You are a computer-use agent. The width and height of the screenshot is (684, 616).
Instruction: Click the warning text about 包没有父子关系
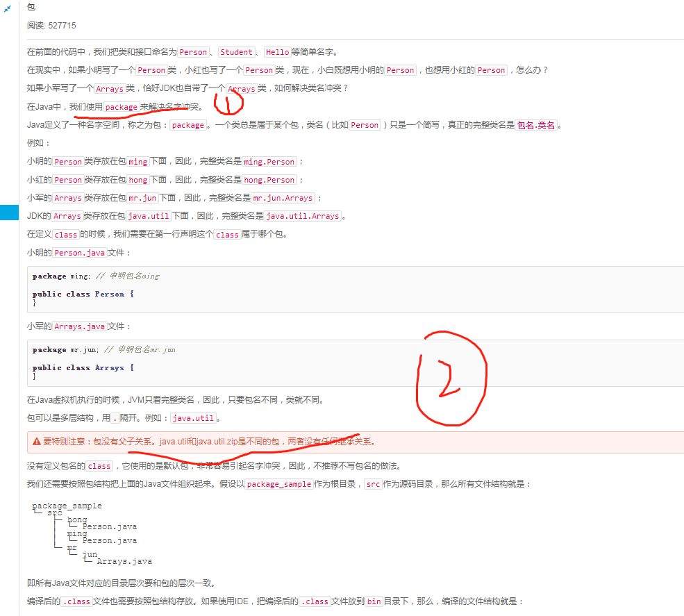pos(210,442)
